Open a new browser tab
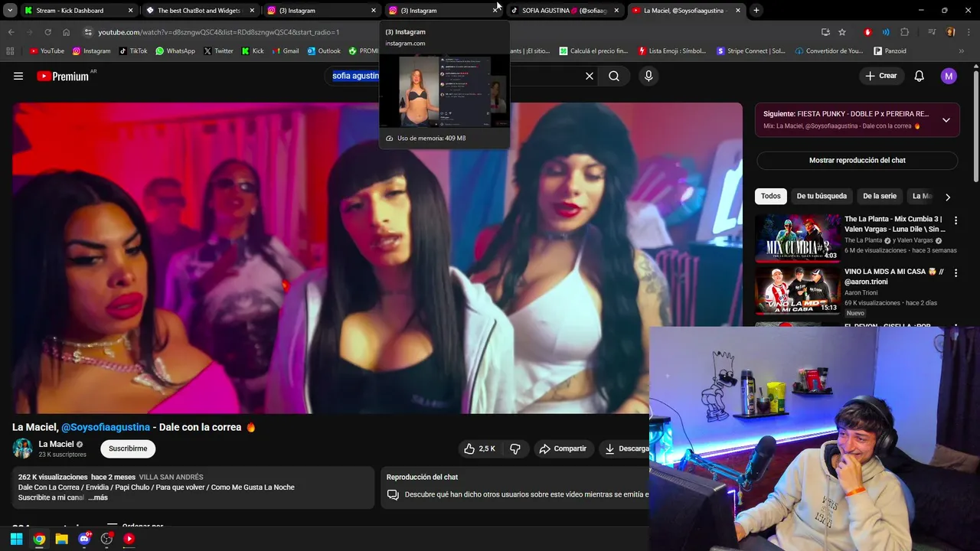 (756, 11)
